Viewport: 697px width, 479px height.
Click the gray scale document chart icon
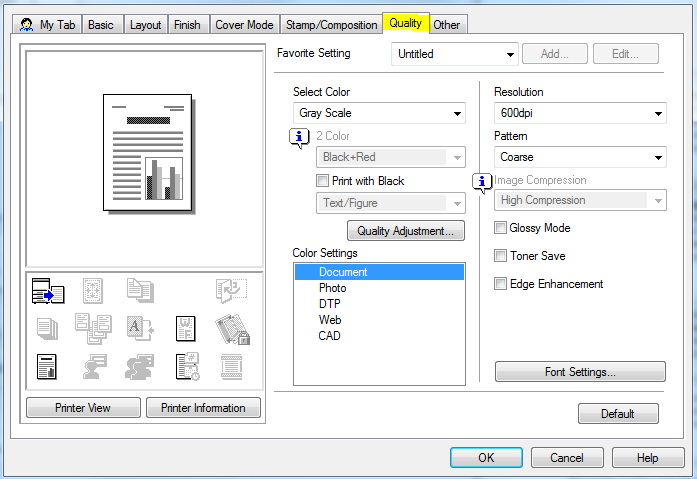coord(47,366)
